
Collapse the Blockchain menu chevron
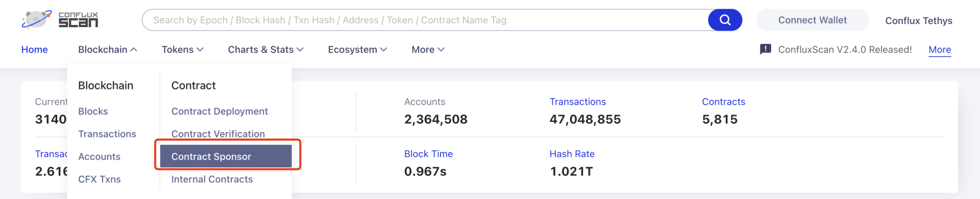click(134, 50)
